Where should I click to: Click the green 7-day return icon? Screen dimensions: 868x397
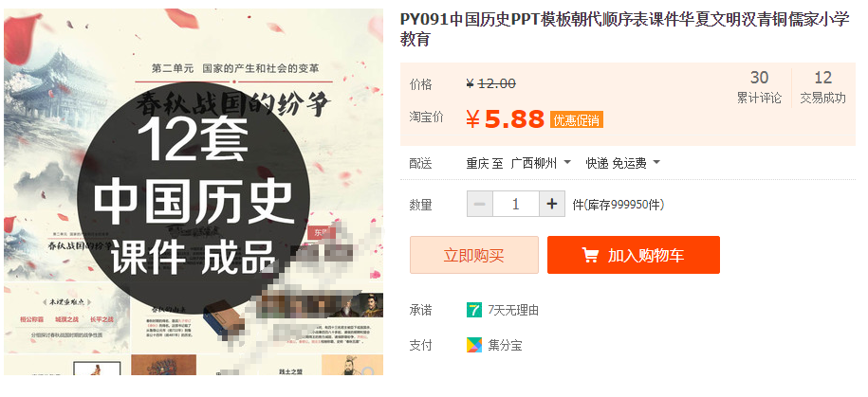pyautogui.click(x=474, y=310)
